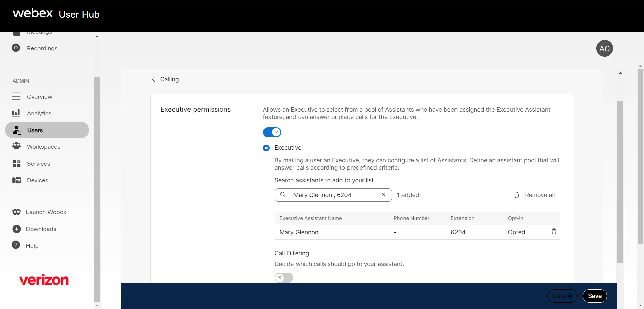The image size is (644, 309).
Task: Click the Calling back link text
Action: [x=169, y=79]
